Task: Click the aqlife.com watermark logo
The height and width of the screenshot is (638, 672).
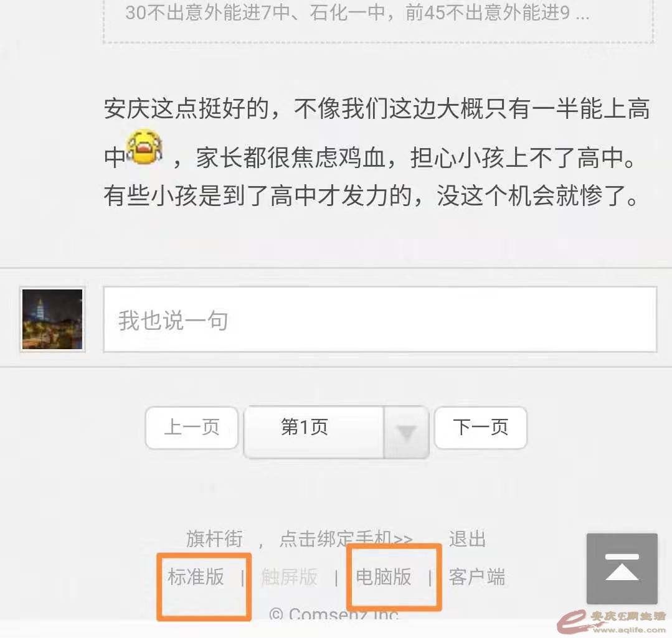Action: tap(612, 622)
